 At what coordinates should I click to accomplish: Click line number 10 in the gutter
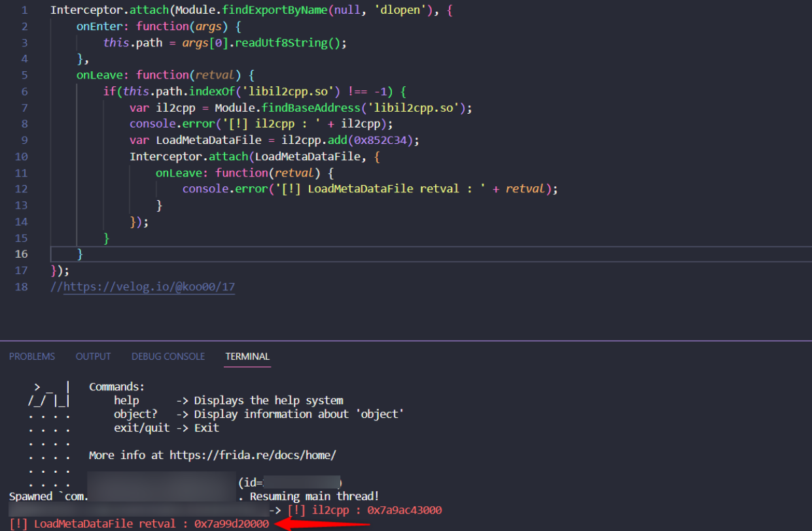point(21,156)
